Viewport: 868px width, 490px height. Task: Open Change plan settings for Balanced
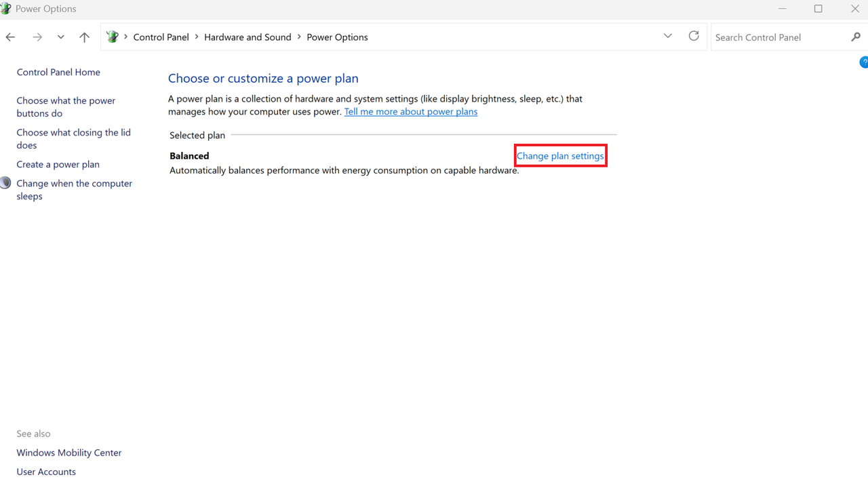click(560, 156)
